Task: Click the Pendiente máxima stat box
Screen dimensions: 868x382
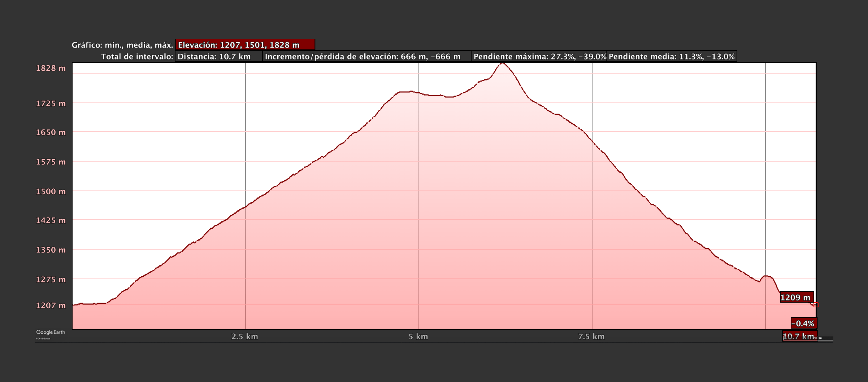Action: click(539, 56)
